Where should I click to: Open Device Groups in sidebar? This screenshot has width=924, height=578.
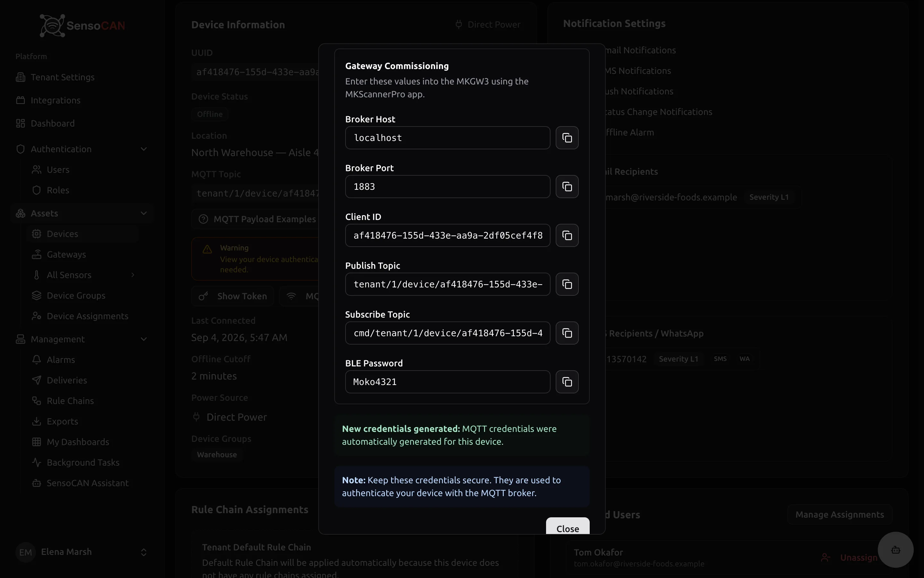[82, 295]
